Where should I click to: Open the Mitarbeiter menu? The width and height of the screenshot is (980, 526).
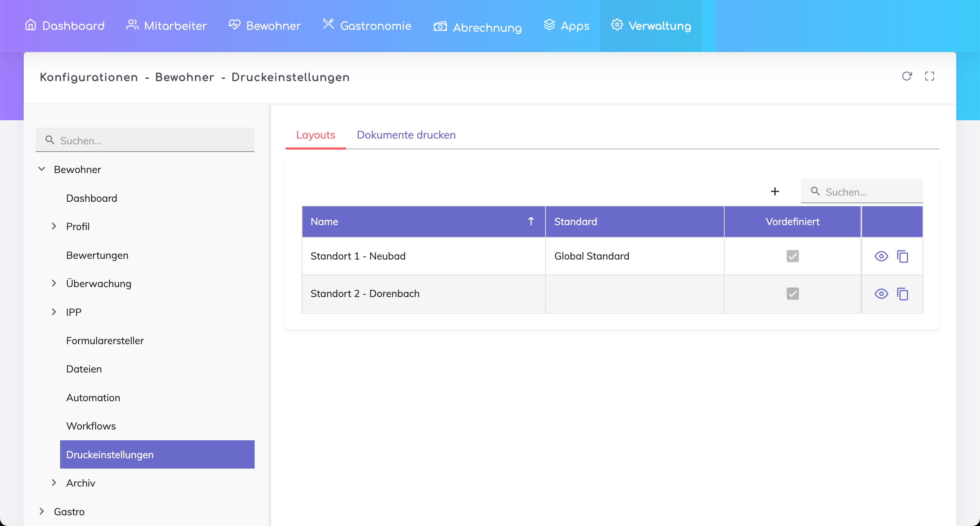coord(167,26)
